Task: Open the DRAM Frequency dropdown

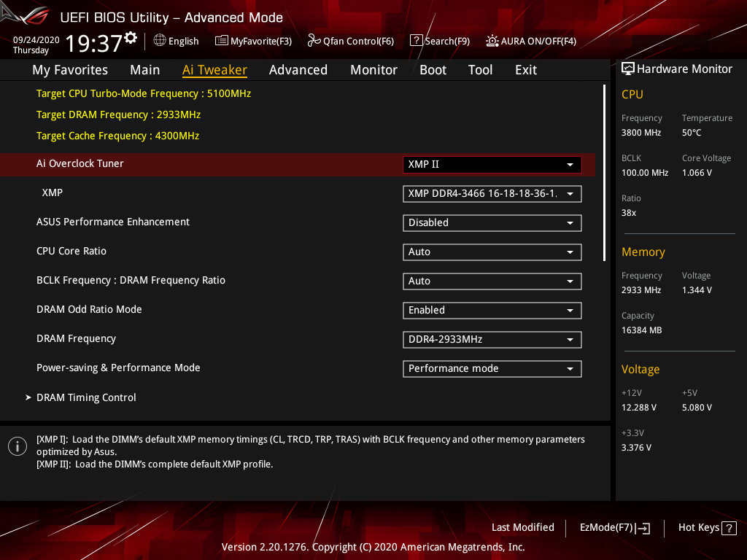Action: pyautogui.click(x=492, y=340)
